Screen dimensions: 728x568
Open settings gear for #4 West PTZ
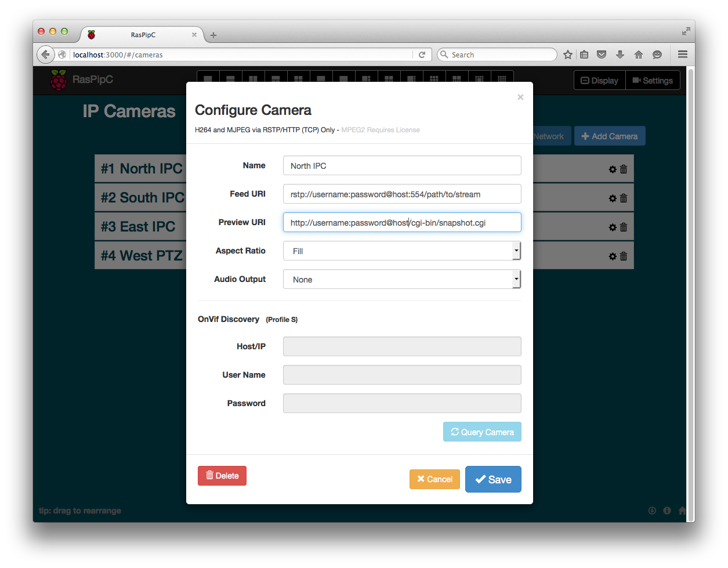coord(613,256)
